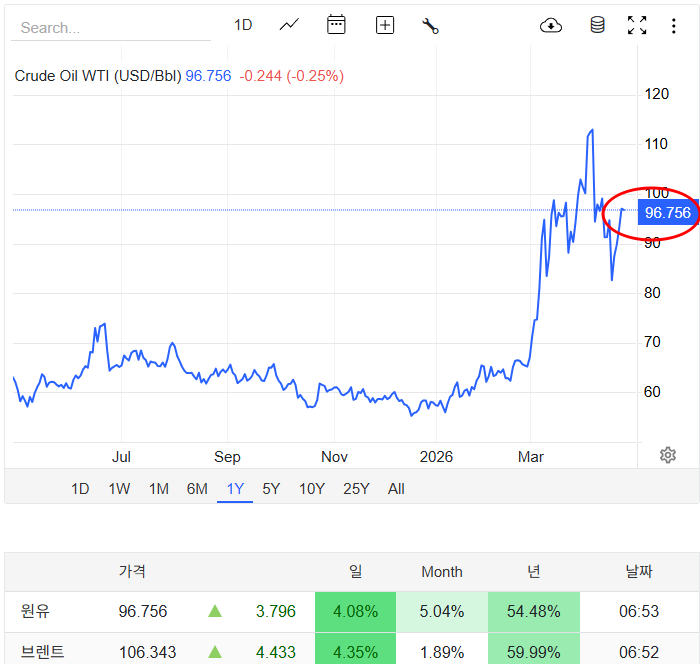Open chart settings gear icon
Viewport: 700px width, 664px height.
coord(668,455)
